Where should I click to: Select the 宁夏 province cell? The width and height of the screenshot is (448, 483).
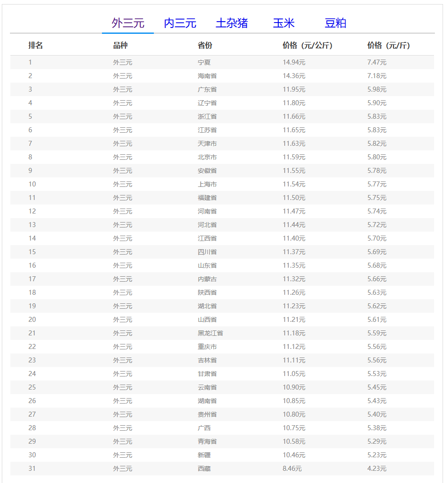(x=204, y=62)
